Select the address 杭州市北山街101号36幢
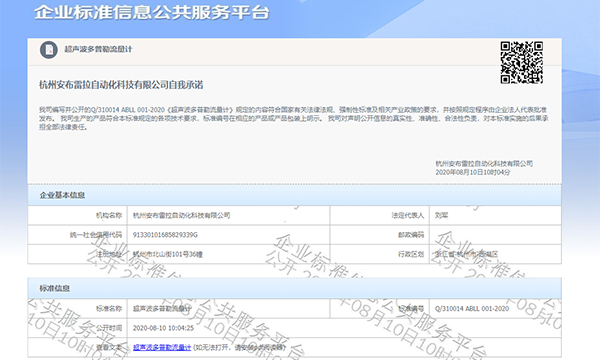This screenshot has width=600, height=360. 168,254
